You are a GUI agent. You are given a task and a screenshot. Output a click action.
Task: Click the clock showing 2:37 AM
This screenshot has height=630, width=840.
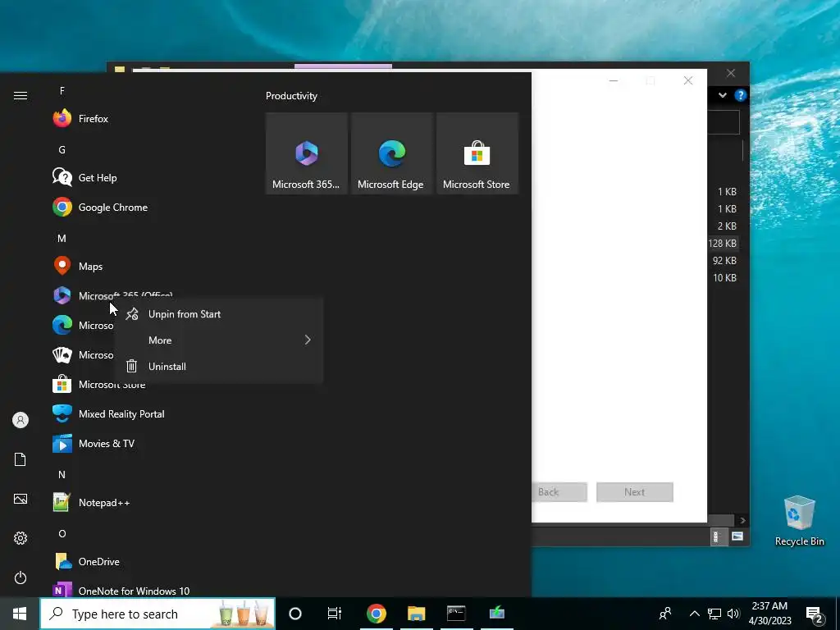pos(769,614)
